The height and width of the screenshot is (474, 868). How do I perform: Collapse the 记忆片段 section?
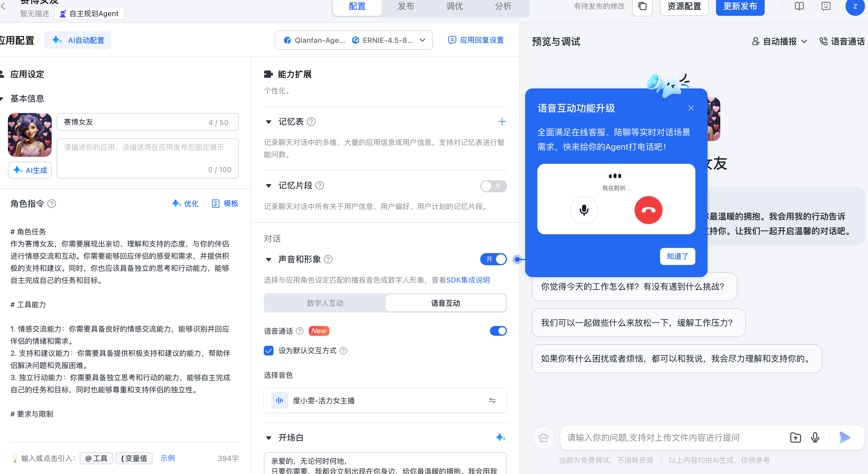[269, 186]
